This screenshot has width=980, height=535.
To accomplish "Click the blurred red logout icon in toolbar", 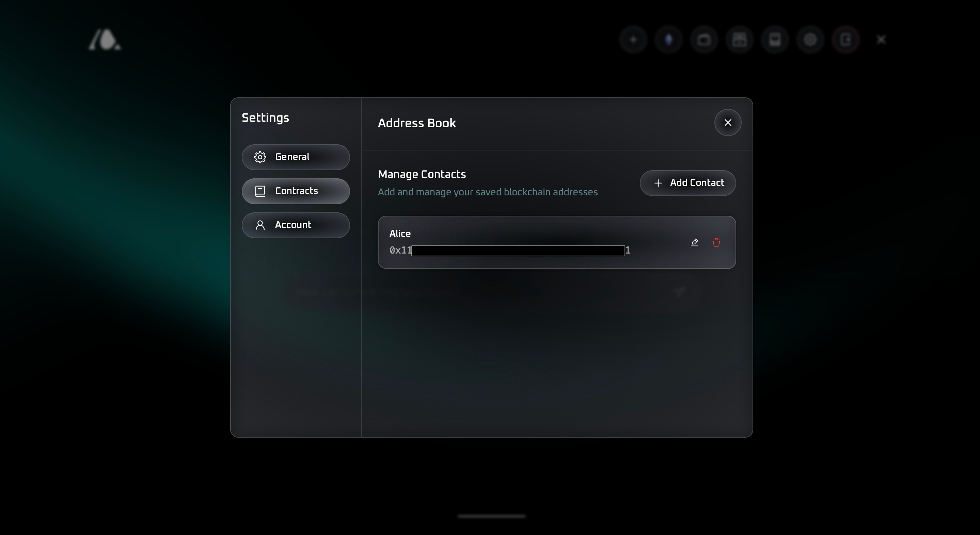I will (845, 39).
